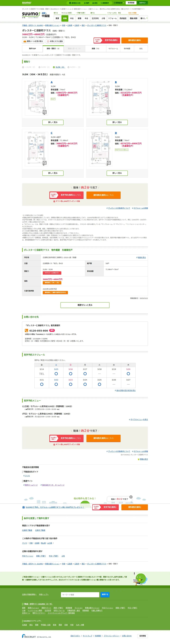Zoom floor plan D magnifier icon
Viewport: 170px width, 644px height.
tap(109, 163)
